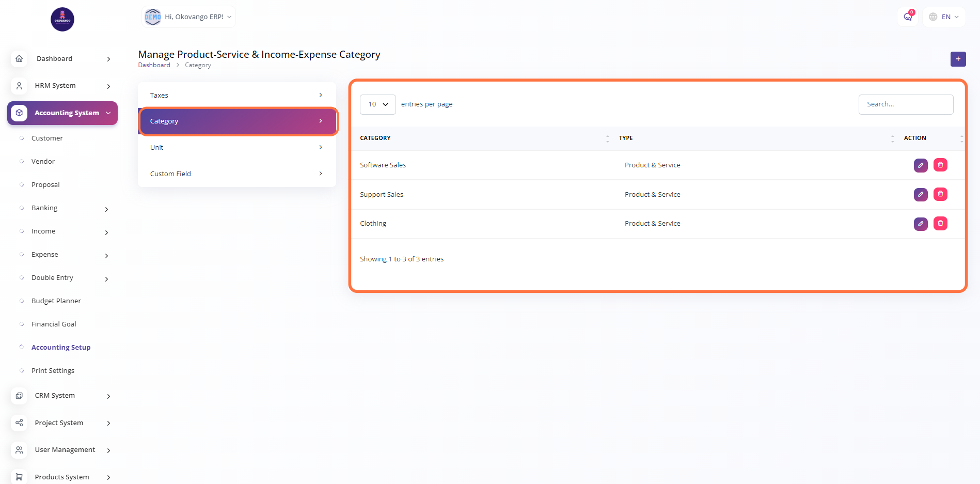Viewport: 980px width, 484px height.
Task: Click the edit icon for Support Sales
Action: tap(921, 195)
